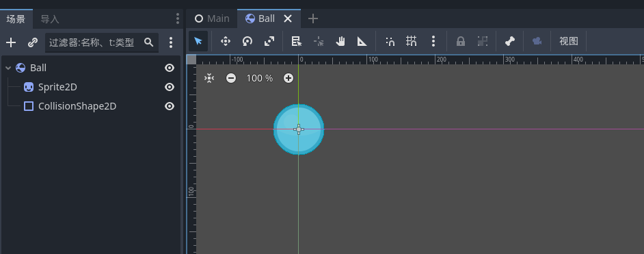Toggle visibility of Ball node
Image resolution: width=644 pixels, height=254 pixels.
pos(170,68)
